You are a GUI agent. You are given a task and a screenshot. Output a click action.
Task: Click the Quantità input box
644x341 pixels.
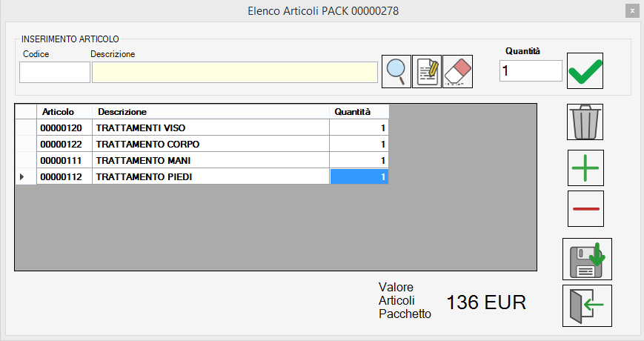click(531, 71)
